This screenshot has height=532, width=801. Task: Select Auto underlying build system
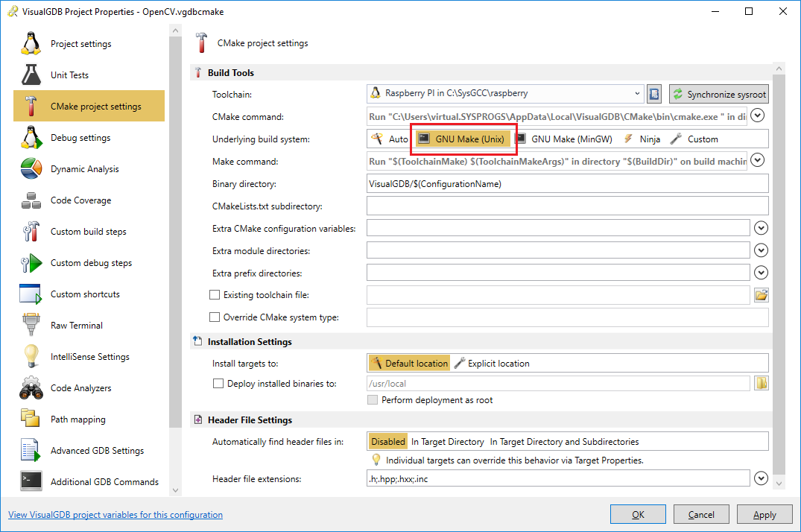pyautogui.click(x=390, y=139)
